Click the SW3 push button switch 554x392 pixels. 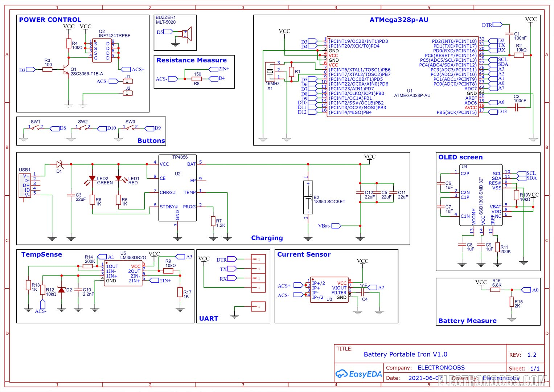130,127
